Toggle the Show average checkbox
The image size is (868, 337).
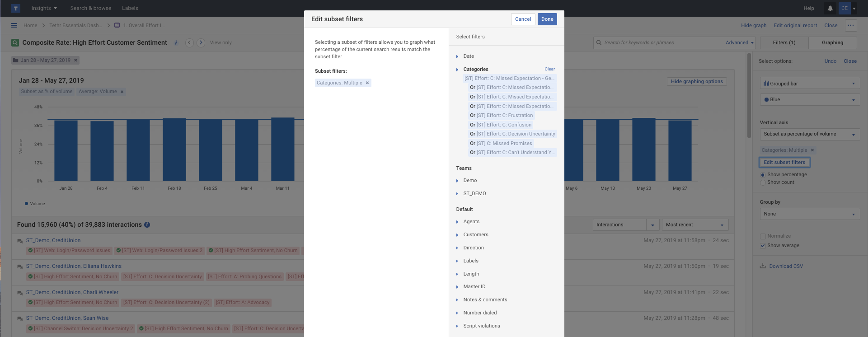763,246
